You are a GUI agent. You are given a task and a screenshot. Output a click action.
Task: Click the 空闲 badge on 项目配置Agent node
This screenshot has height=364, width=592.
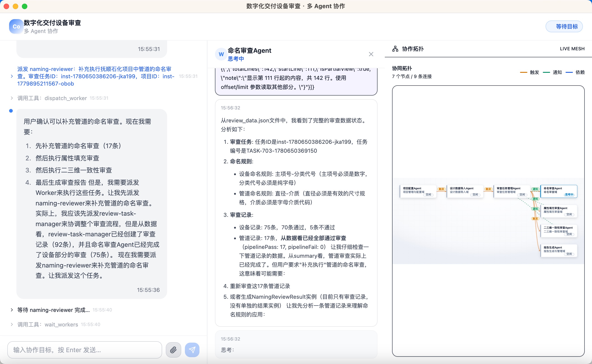click(428, 195)
